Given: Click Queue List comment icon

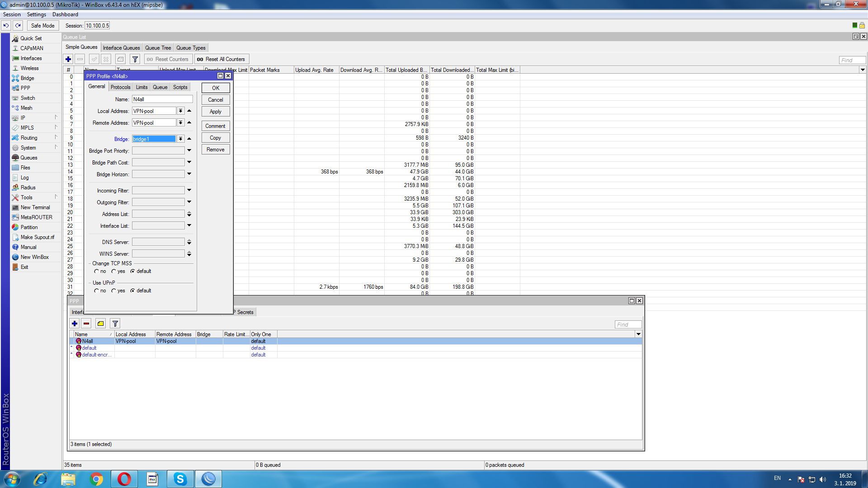Looking at the screenshot, I should coord(120,59).
